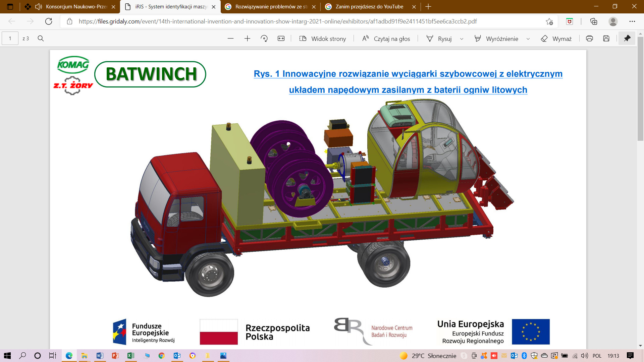Zoom out the PDF with minus icon

(x=230, y=39)
